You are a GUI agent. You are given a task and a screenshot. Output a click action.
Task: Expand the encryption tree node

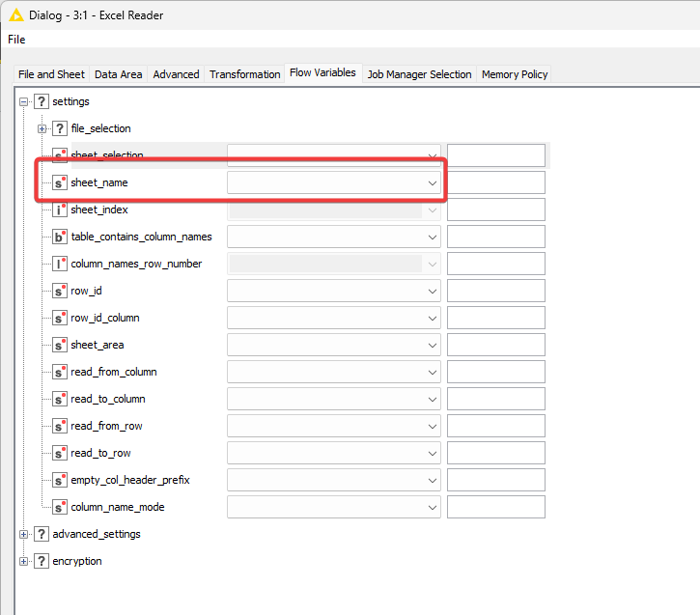click(x=24, y=561)
